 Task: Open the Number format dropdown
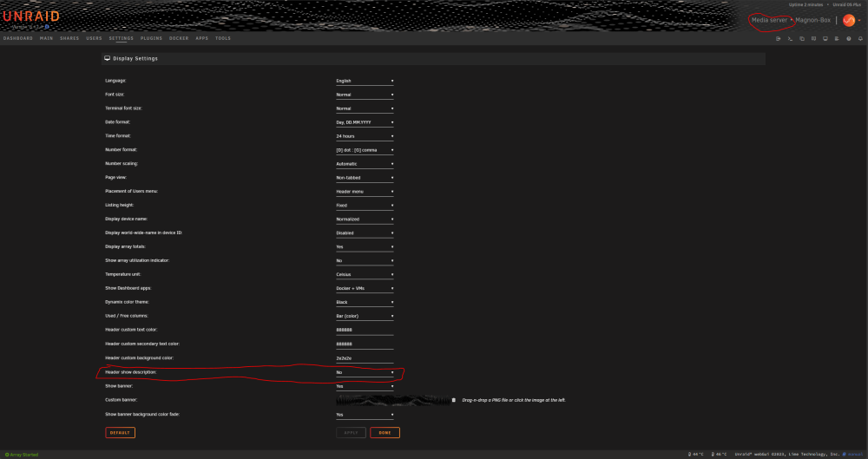(x=365, y=150)
